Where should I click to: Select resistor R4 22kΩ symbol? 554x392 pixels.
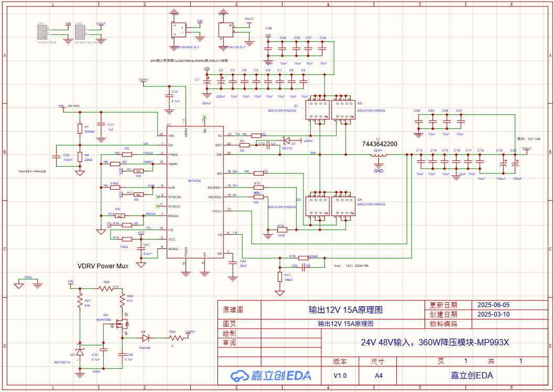coord(80,157)
